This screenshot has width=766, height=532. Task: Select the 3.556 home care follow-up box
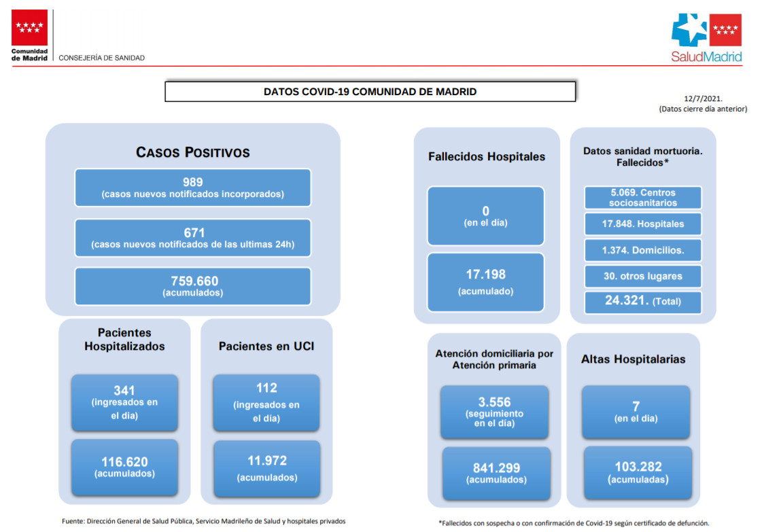click(x=494, y=412)
